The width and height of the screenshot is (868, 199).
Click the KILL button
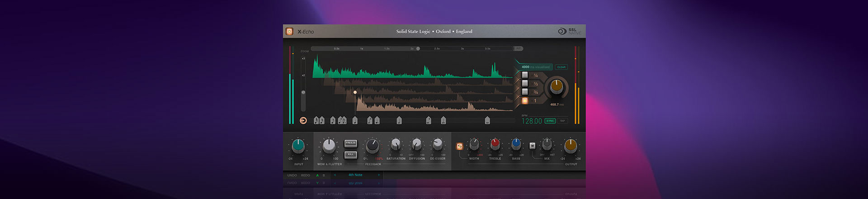351,154
